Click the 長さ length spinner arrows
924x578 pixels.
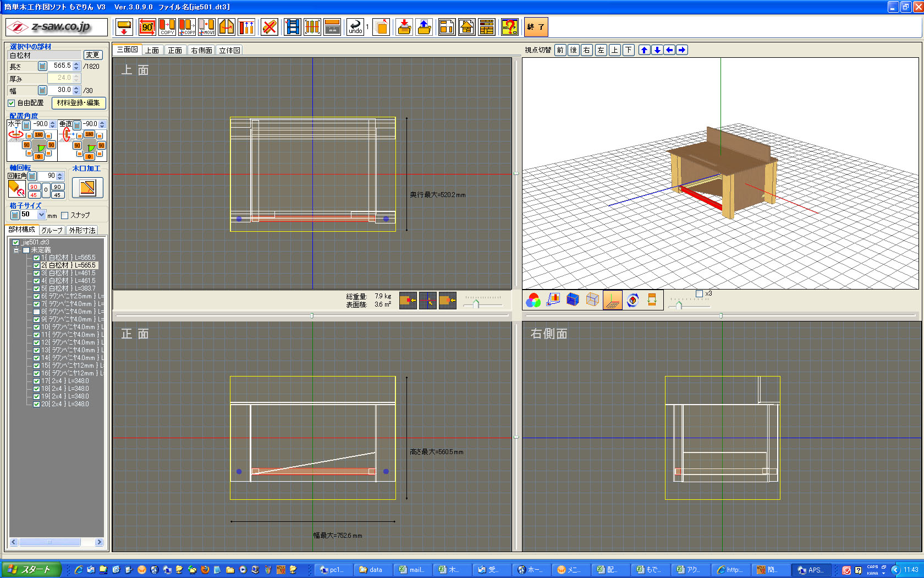point(76,66)
